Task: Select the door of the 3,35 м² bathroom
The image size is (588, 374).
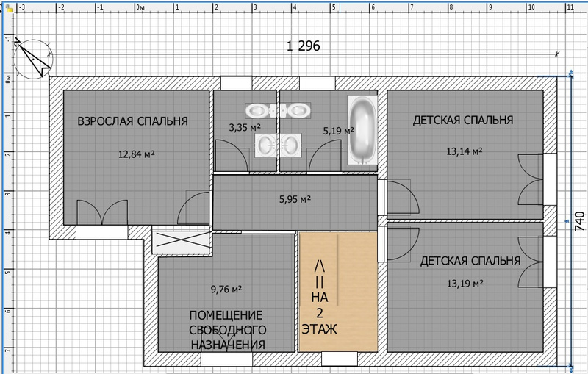Action: point(232,156)
